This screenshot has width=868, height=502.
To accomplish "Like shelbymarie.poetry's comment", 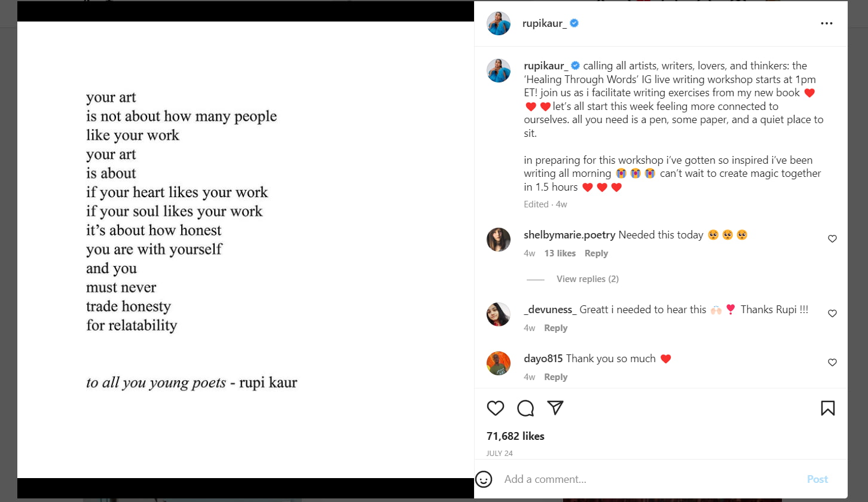I will [832, 239].
